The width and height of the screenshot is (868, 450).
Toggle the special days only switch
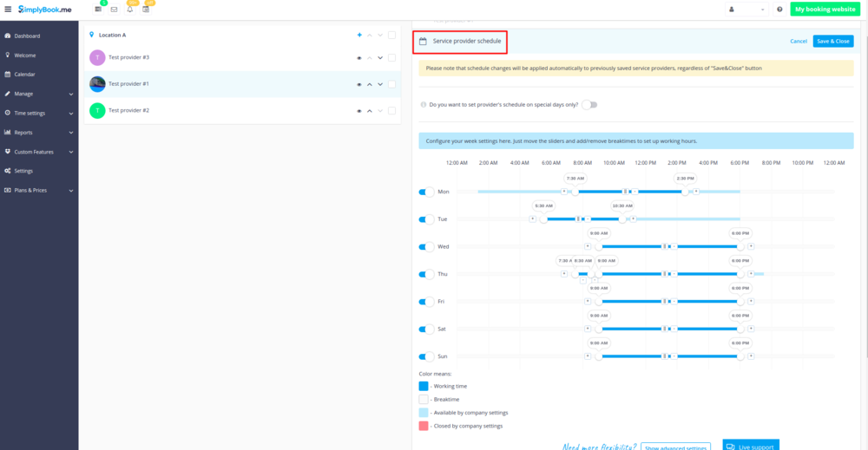pos(589,105)
